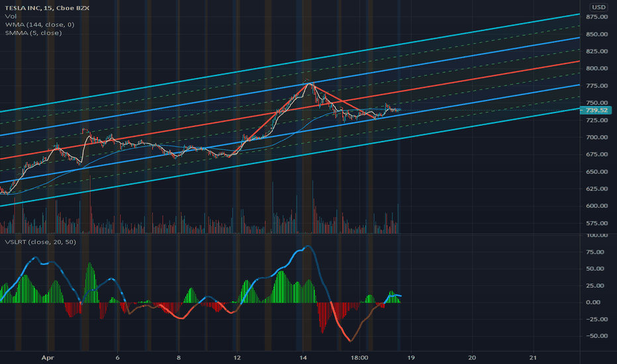
Task: Select the red center channel trendline
Action: point(290,110)
